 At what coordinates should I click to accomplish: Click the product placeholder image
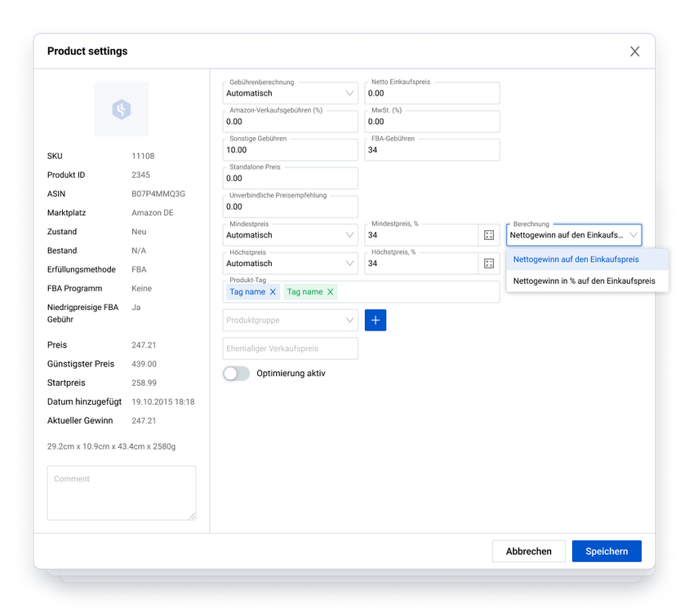tap(122, 109)
